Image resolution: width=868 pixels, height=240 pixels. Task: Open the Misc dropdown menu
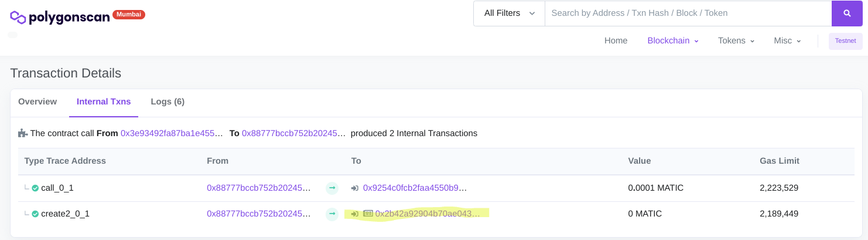pos(787,40)
